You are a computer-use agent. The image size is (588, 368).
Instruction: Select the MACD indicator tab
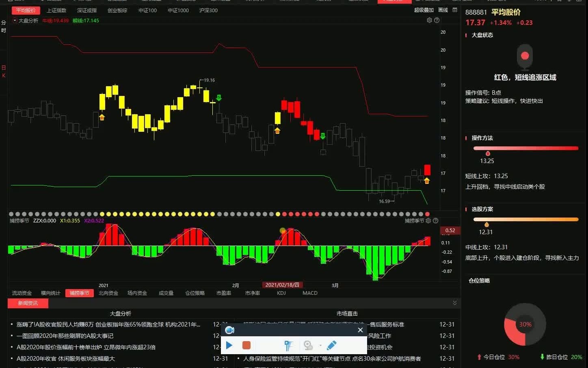tap(310, 293)
